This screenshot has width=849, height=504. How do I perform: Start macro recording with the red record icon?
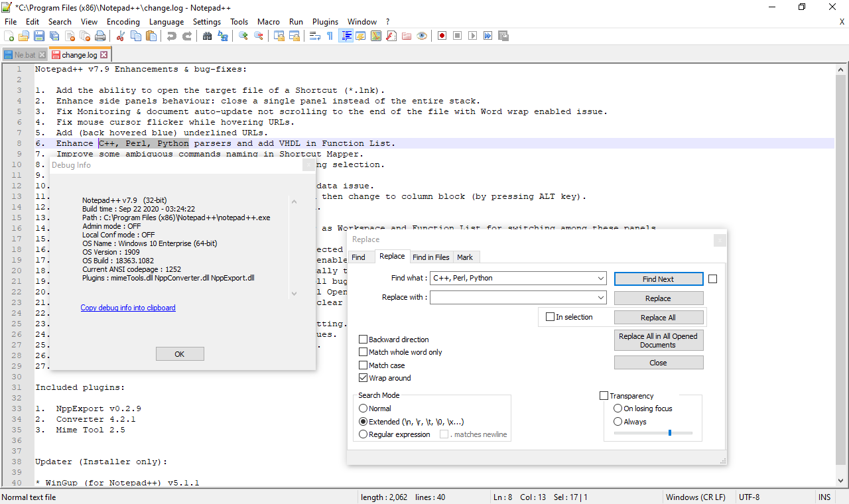click(442, 36)
